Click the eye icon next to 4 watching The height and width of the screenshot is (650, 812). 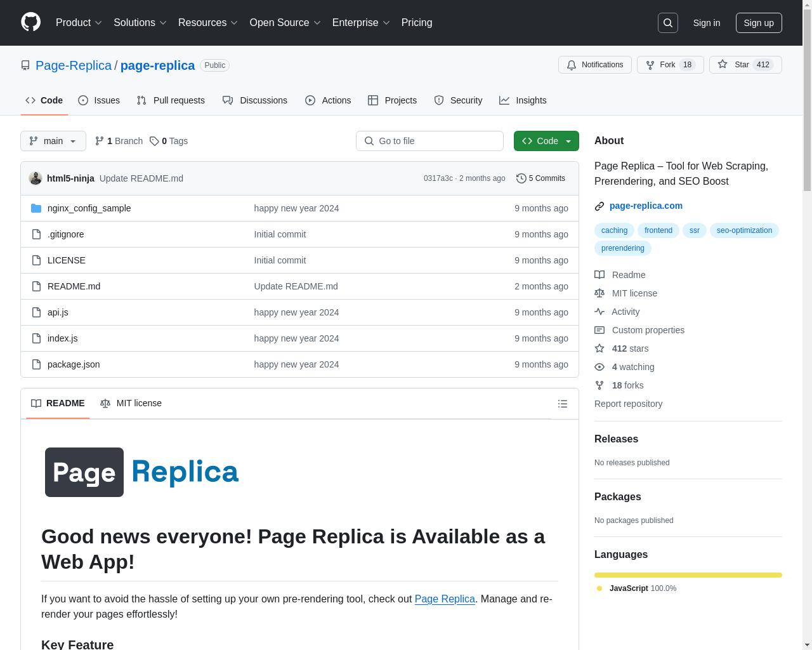(599, 367)
